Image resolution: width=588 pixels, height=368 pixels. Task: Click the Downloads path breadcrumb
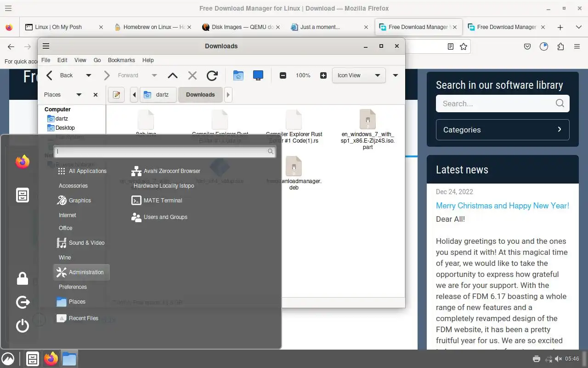tap(200, 95)
